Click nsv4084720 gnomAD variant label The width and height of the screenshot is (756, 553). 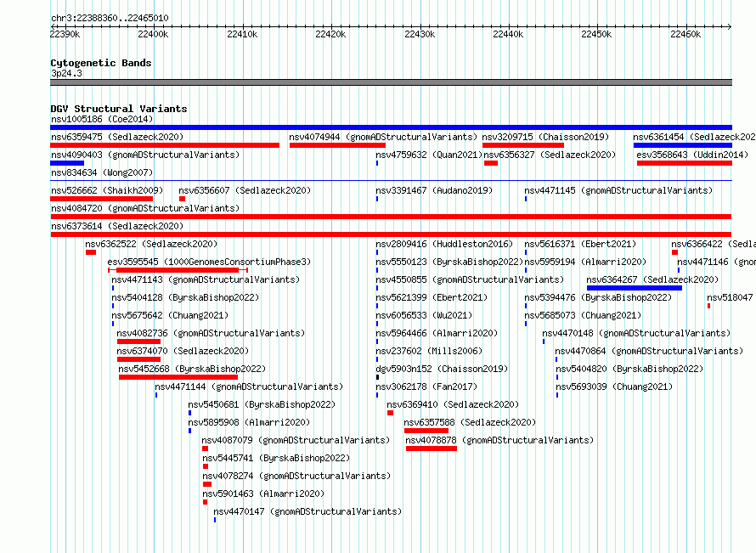[145, 208]
